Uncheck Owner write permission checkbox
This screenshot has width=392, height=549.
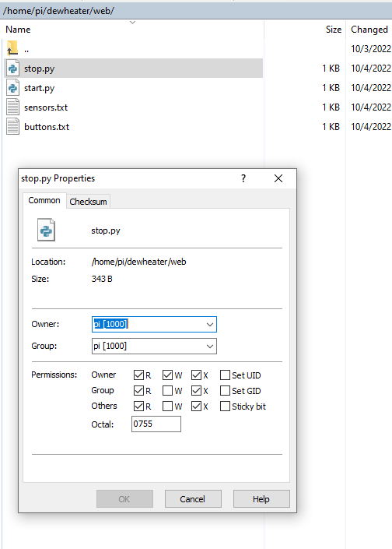point(167,375)
